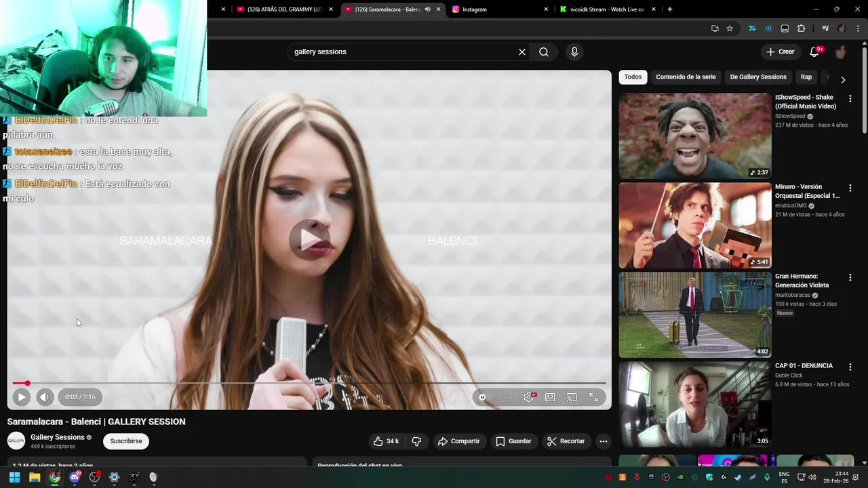The width and height of the screenshot is (868, 488).
Task: Open File Explorer from the taskbar
Action: (35, 477)
